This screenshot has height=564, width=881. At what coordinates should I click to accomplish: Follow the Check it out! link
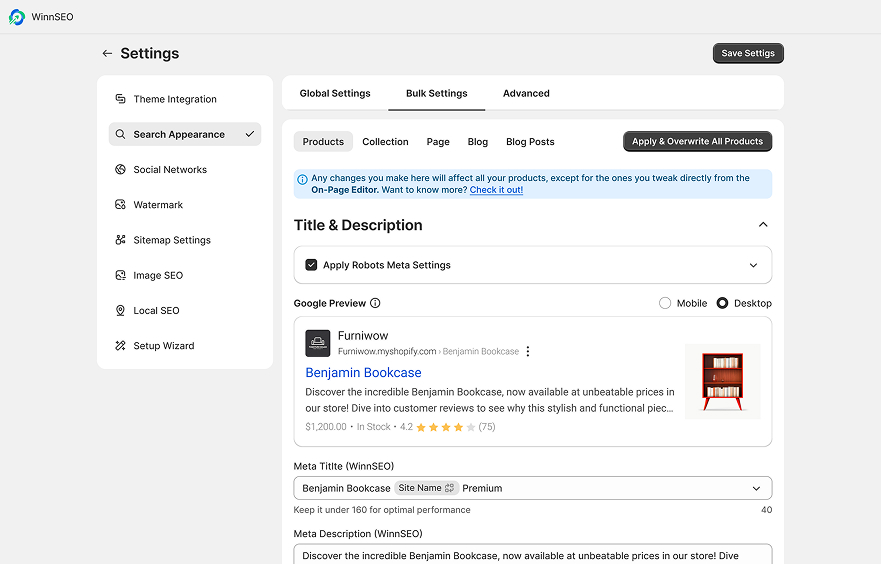point(496,190)
